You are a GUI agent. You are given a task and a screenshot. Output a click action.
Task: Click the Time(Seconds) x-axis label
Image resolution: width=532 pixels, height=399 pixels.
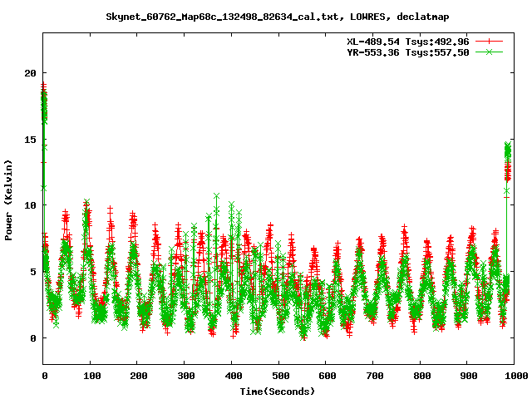pyautogui.click(x=278, y=392)
